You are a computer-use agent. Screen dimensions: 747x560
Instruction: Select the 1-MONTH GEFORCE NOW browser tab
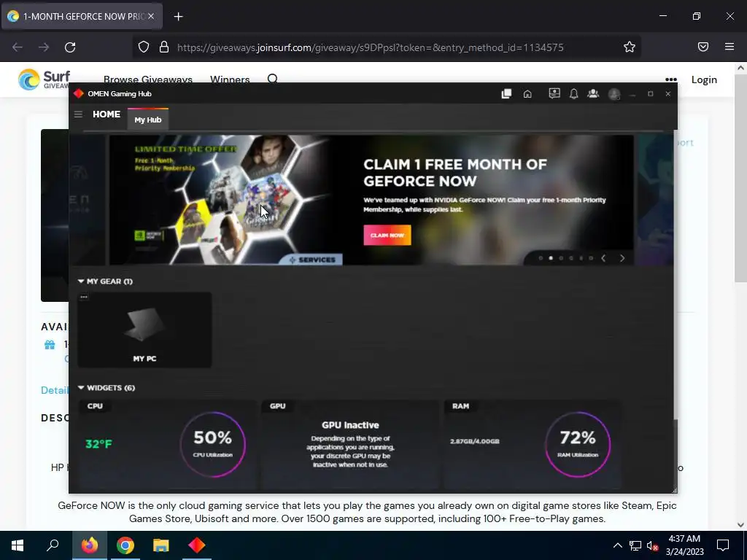click(82, 16)
